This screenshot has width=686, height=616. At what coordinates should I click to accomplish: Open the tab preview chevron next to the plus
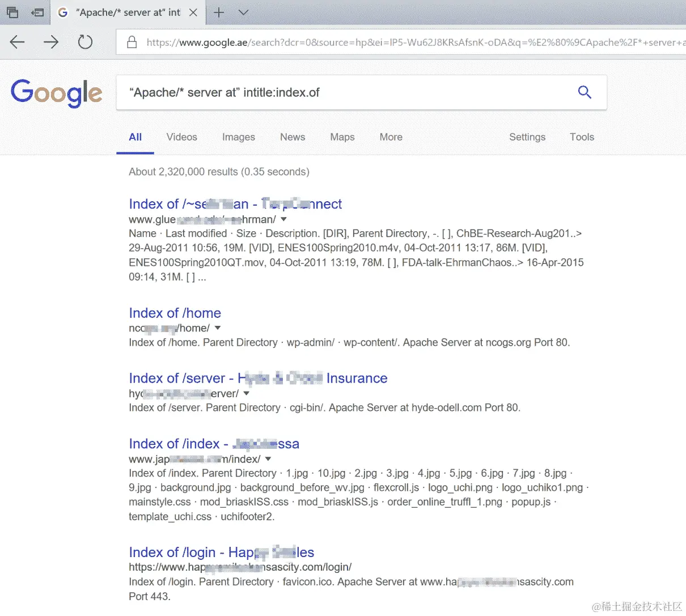pos(243,12)
